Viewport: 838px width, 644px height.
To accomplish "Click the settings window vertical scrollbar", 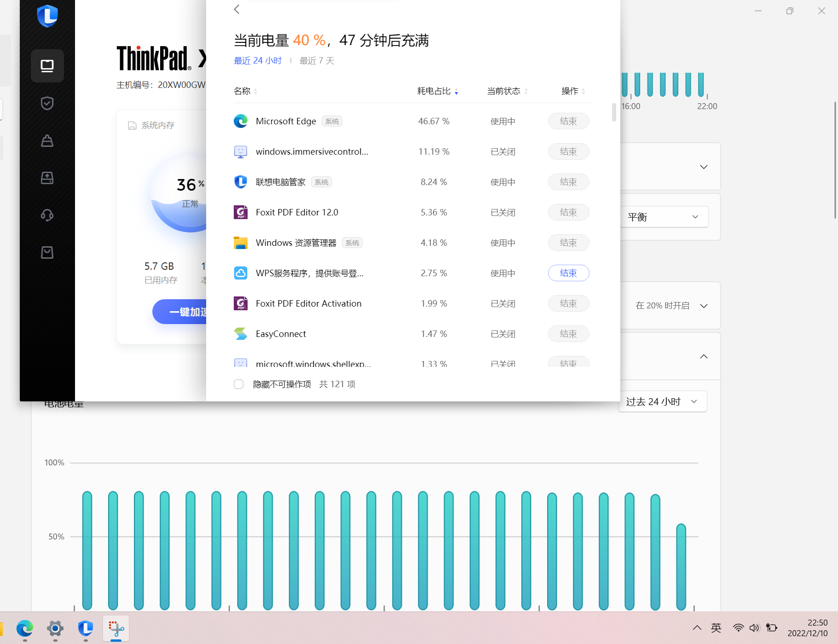I will 835,160.
